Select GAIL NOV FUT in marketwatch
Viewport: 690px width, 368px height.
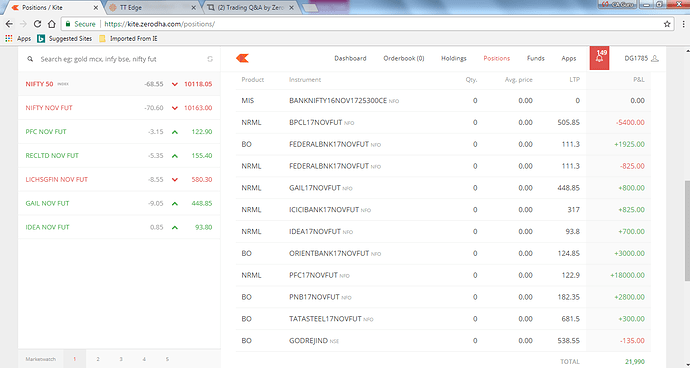point(119,203)
